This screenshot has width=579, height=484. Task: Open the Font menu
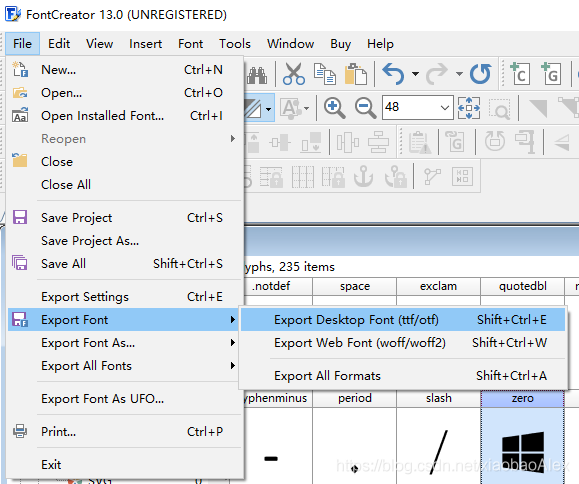[191, 44]
